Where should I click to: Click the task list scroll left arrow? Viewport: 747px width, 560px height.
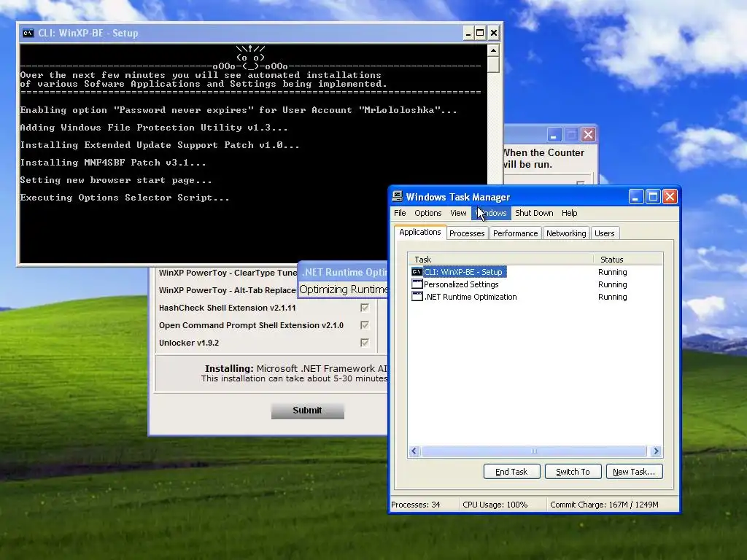click(414, 451)
